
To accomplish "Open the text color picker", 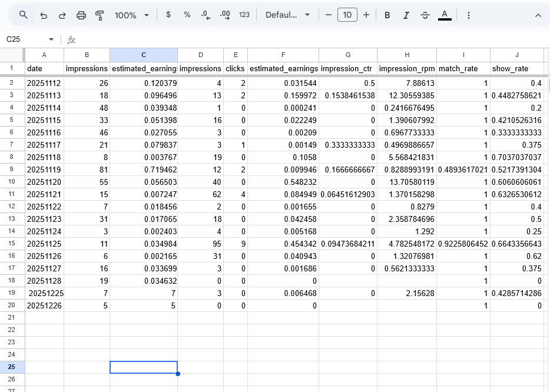I will click(x=445, y=16).
